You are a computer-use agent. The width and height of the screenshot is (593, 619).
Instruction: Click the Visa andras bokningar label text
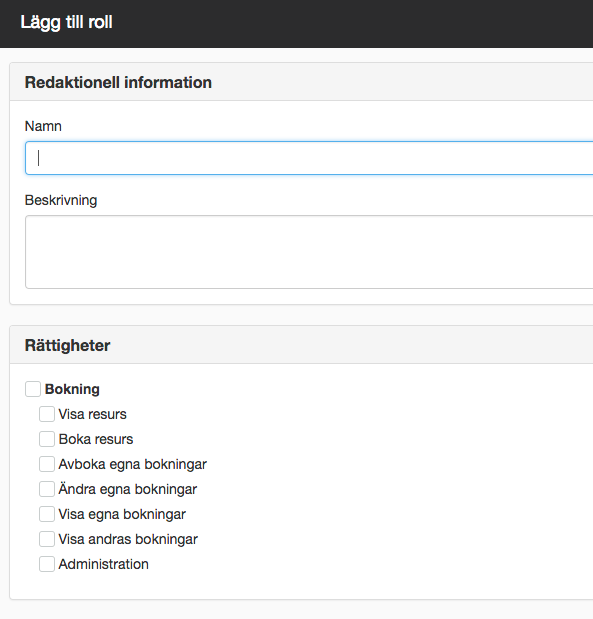pos(128,539)
